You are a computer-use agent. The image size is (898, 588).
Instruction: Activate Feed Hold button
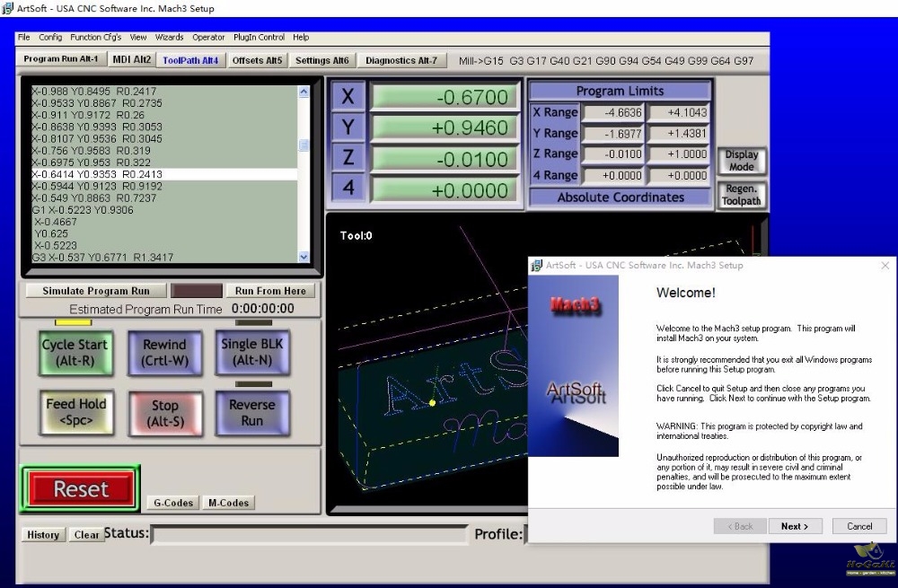[x=76, y=412]
